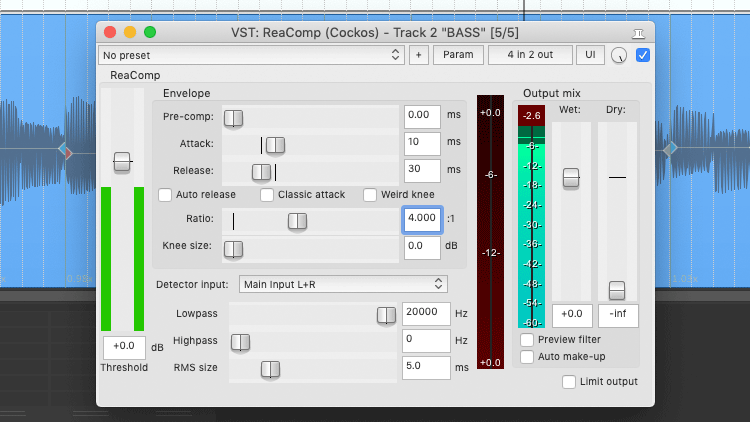Screen dimensions: 750x422
Task: Click the Threshold vertical fader handle
Action: coord(122,162)
